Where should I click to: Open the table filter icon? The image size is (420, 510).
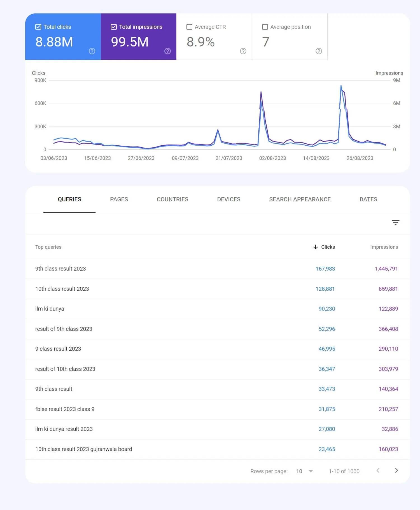(395, 223)
